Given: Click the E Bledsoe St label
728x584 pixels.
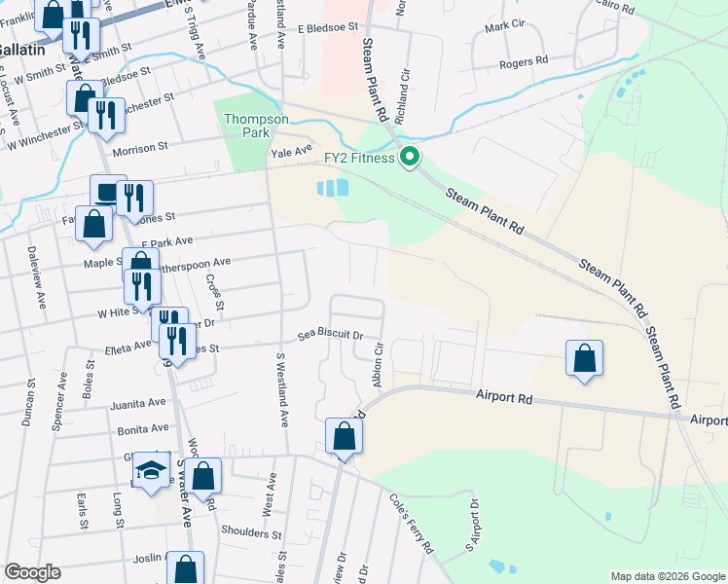Looking at the screenshot, I should click(328, 27).
